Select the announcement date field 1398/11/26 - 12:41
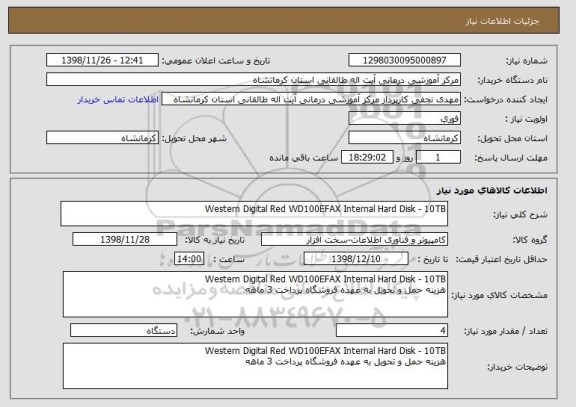Viewport: 576px width, 407px height. pyautogui.click(x=102, y=60)
